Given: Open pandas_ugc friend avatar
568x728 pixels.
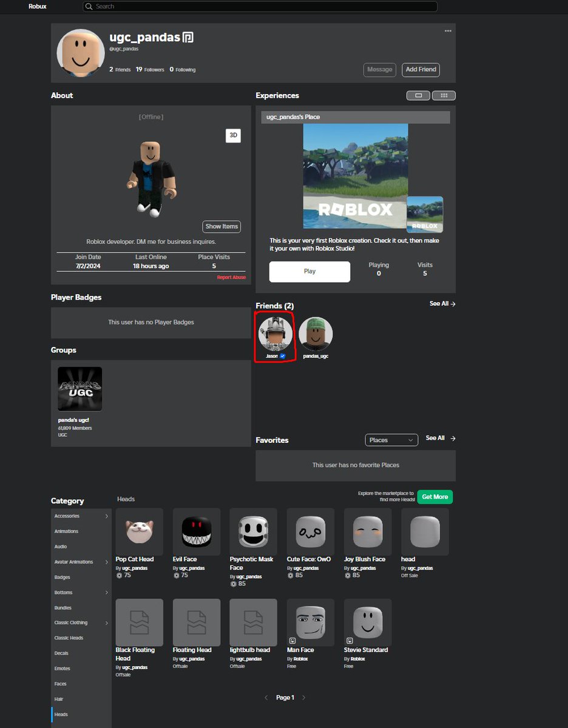Looking at the screenshot, I should (316, 334).
